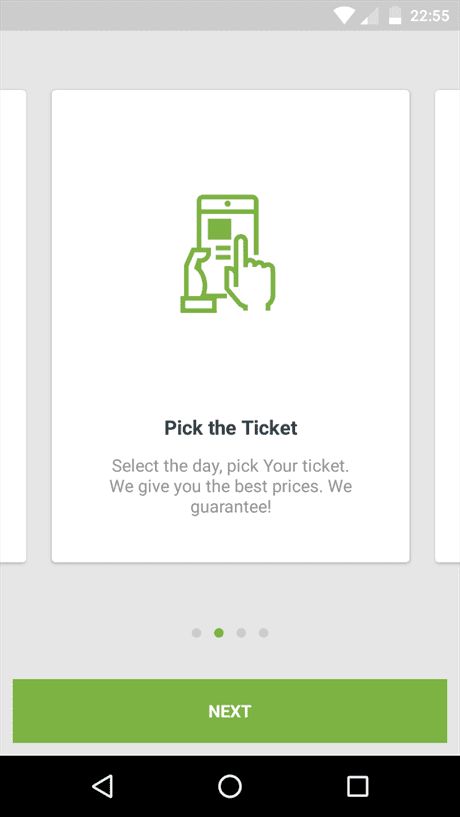Tap the previous card peeking on left
The image size is (460, 817).
13,326
